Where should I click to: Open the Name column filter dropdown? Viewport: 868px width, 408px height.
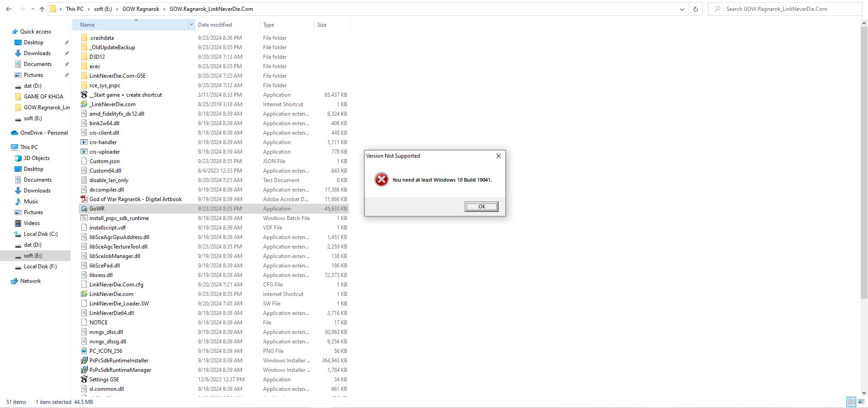191,25
